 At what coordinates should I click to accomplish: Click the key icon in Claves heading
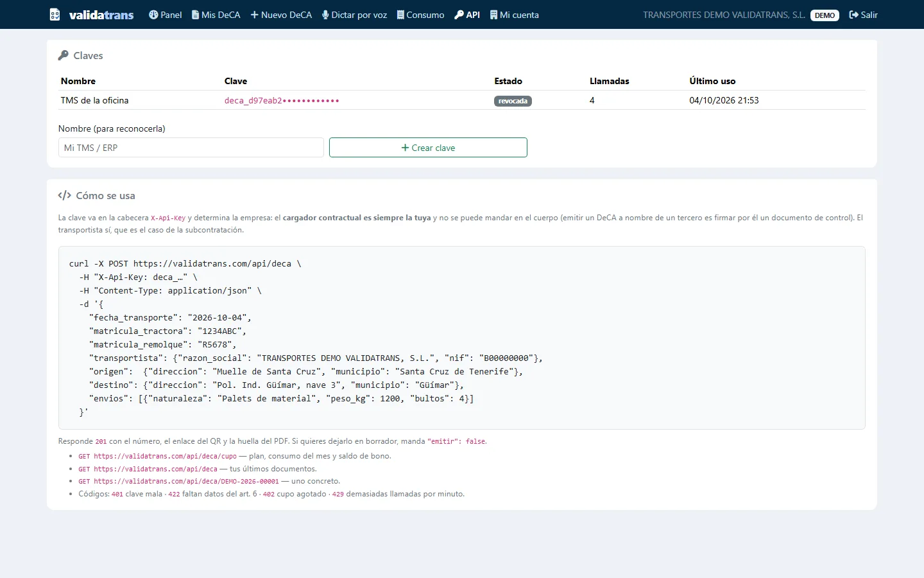click(x=63, y=55)
